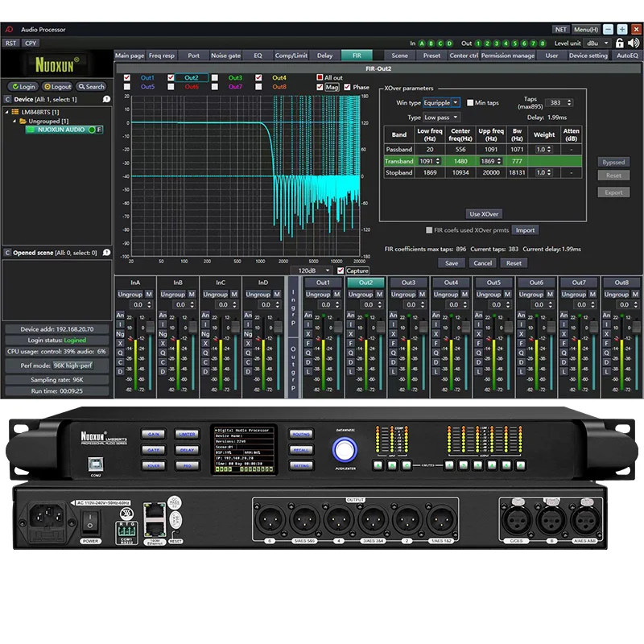Click the lock icon in top bar
This screenshot has height=644, width=644.
click(x=620, y=43)
